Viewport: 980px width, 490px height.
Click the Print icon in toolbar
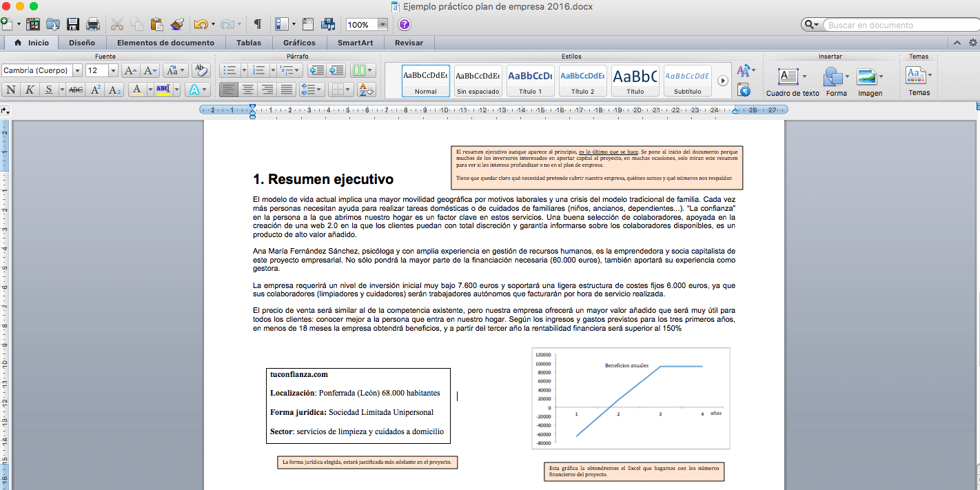point(93,25)
